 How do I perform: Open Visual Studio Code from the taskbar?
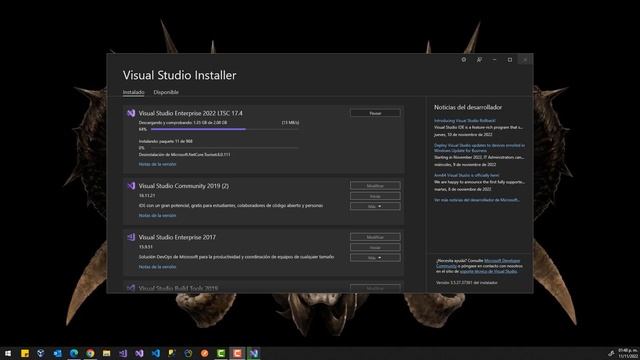pos(156,353)
